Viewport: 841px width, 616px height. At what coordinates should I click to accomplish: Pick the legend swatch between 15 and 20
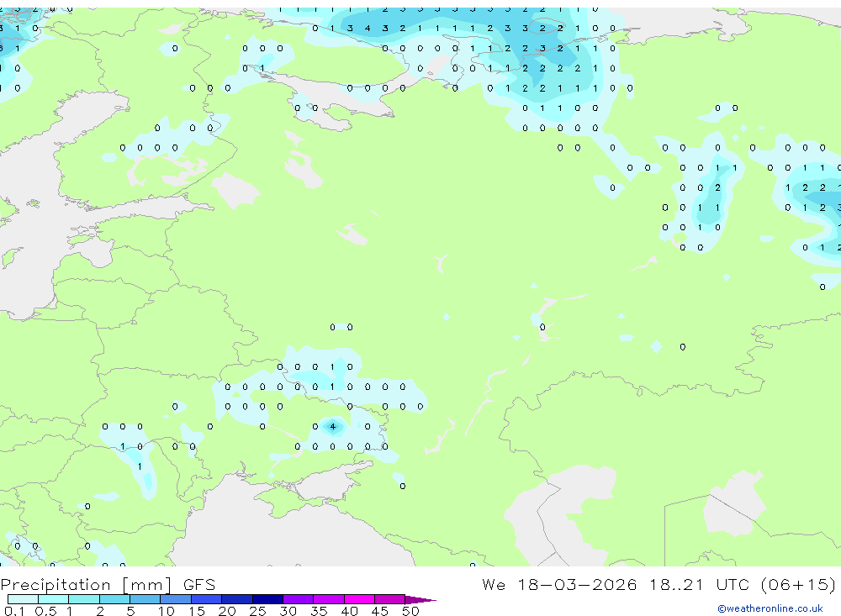tap(206, 599)
